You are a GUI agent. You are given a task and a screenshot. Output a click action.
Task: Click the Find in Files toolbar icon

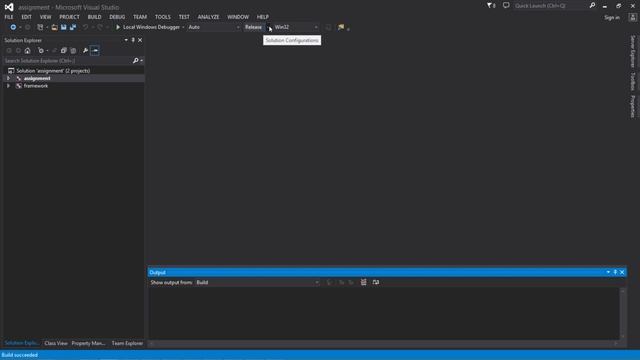tap(341, 27)
